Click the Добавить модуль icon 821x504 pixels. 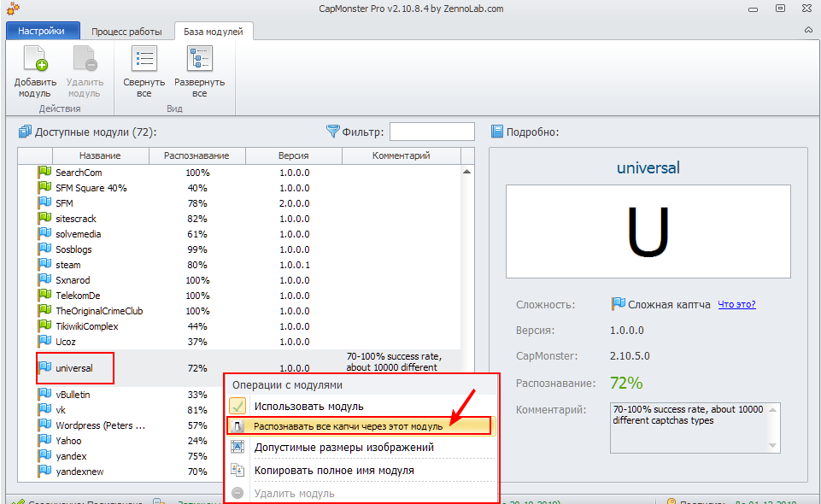coord(35,59)
